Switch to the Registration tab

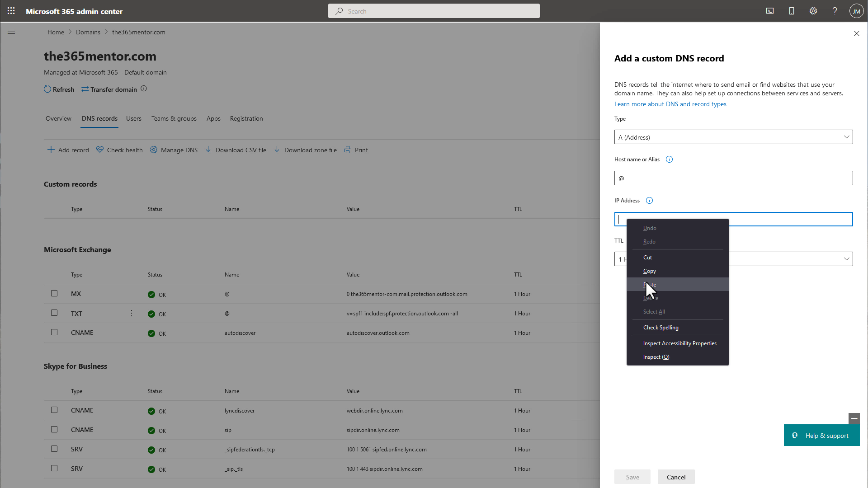click(246, 118)
